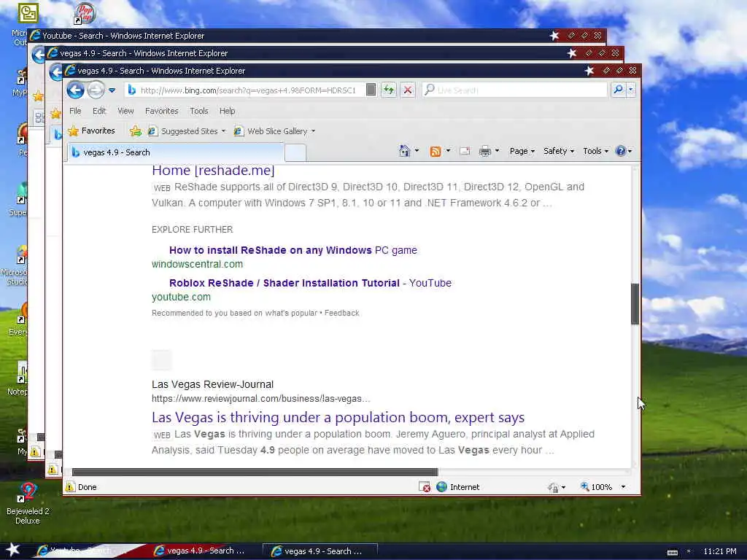Click the youtube.com link text

tap(181, 297)
